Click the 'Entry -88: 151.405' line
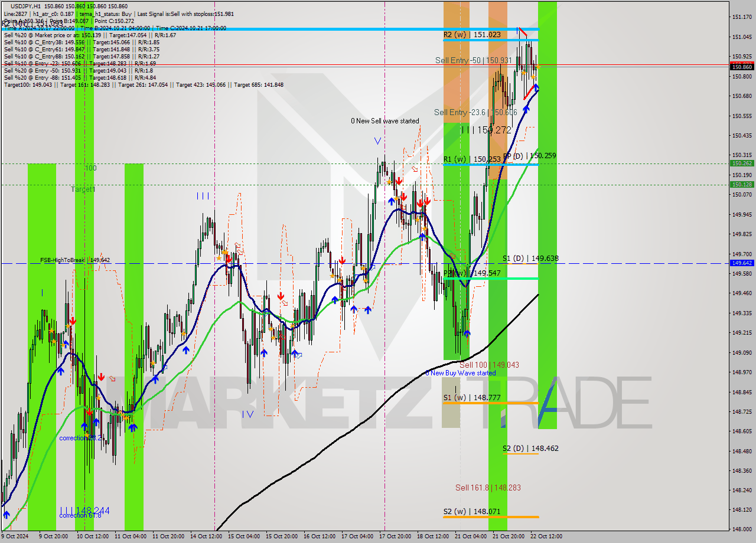756x543 pixels. (80, 78)
